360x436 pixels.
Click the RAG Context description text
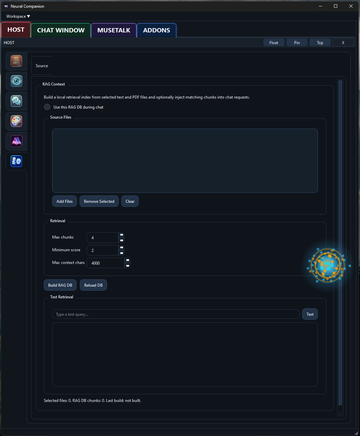click(x=147, y=97)
